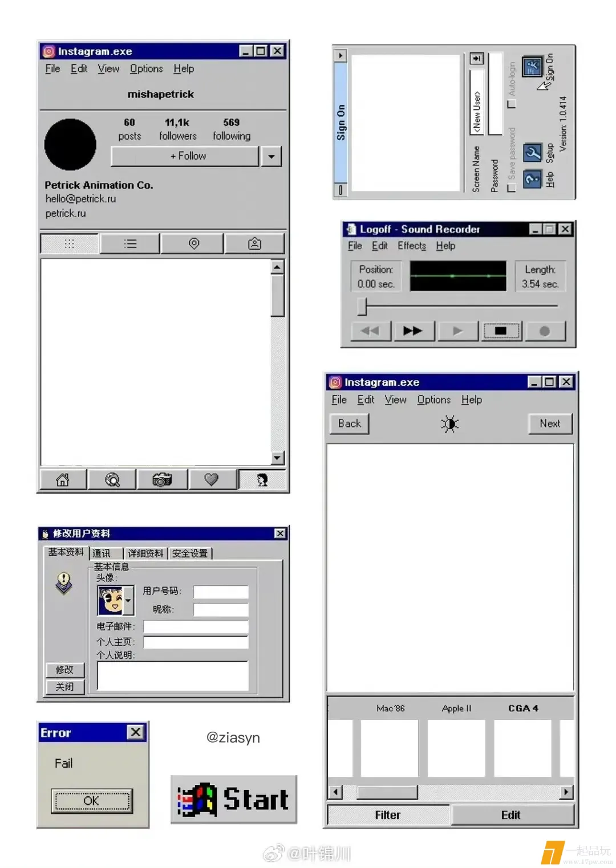Open Effects menu in Sound Recorder
This screenshot has width=616, height=868.
412,246
